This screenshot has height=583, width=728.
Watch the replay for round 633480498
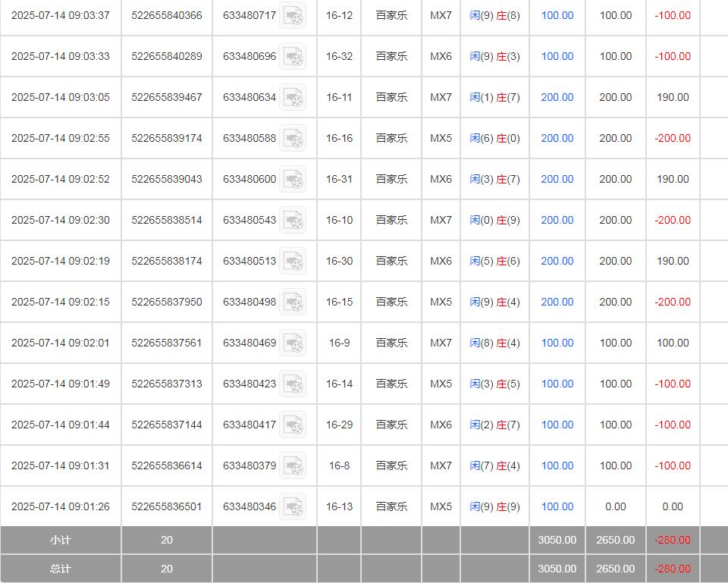(x=293, y=302)
